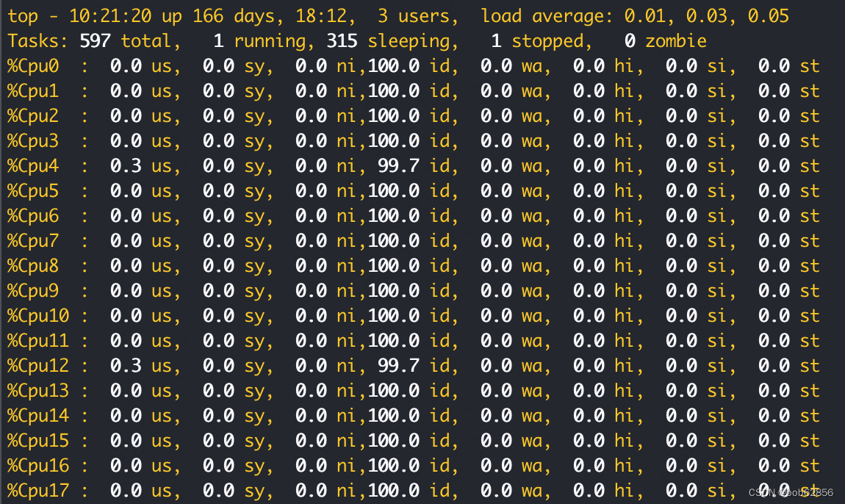Click the %Cpu1 row label
This screenshot has height=504, width=845.
(33, 91)
